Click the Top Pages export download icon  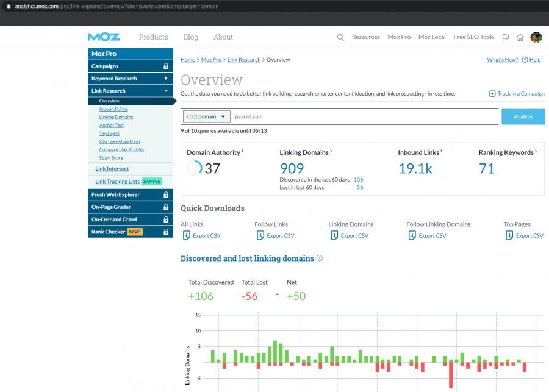tap(509, 235)
